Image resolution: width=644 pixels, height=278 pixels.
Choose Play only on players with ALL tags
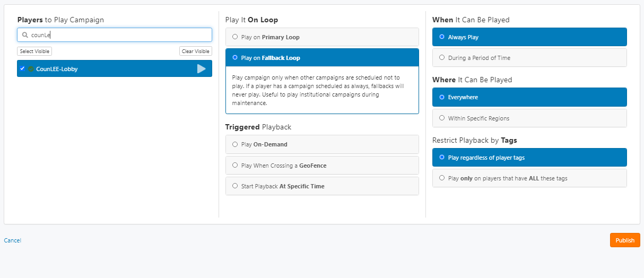529,178
